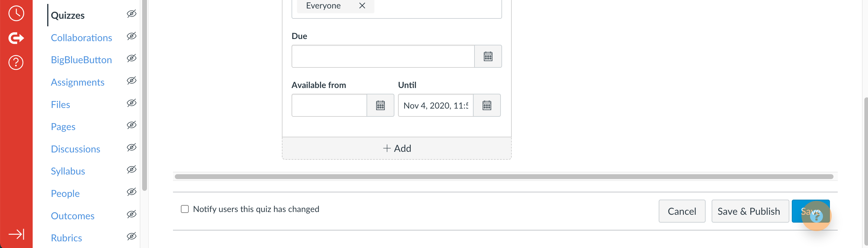Check Notify users this quiz has changed

click(x=185, y=209)
